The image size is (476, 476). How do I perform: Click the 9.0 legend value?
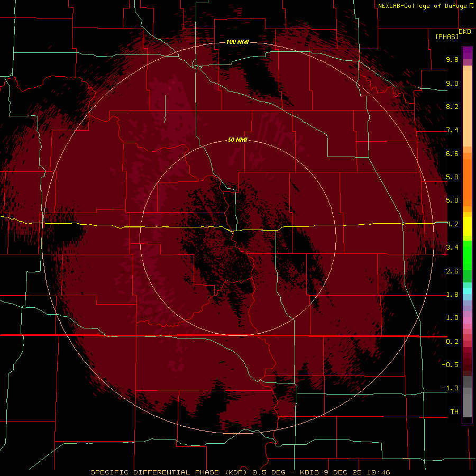(x=452, y=83)
